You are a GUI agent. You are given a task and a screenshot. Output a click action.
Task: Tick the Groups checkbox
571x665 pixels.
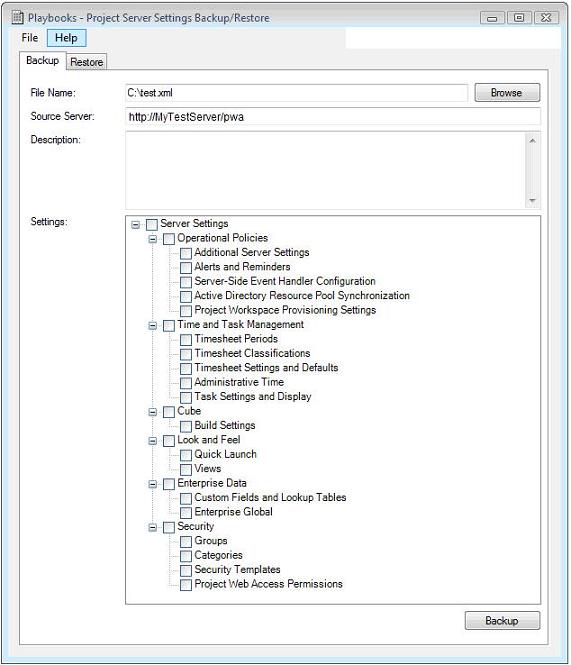point(186,542)
